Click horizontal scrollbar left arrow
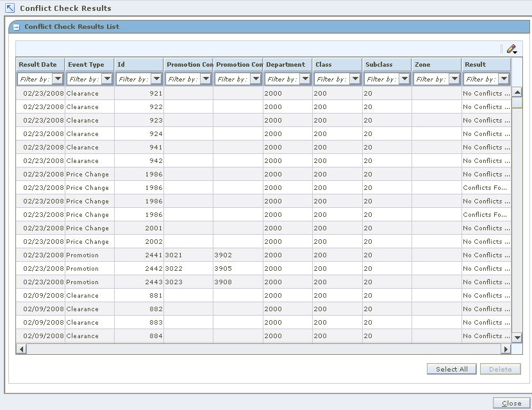532x410 pixels. point(21,349)
